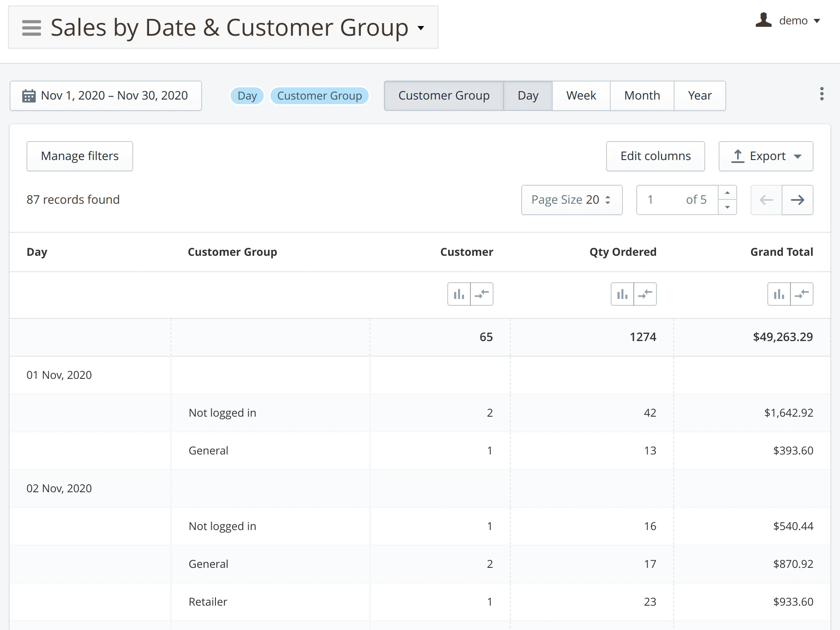Open the three-dot options menu at top right
The image size is (840, 630).
coord(822,94)
